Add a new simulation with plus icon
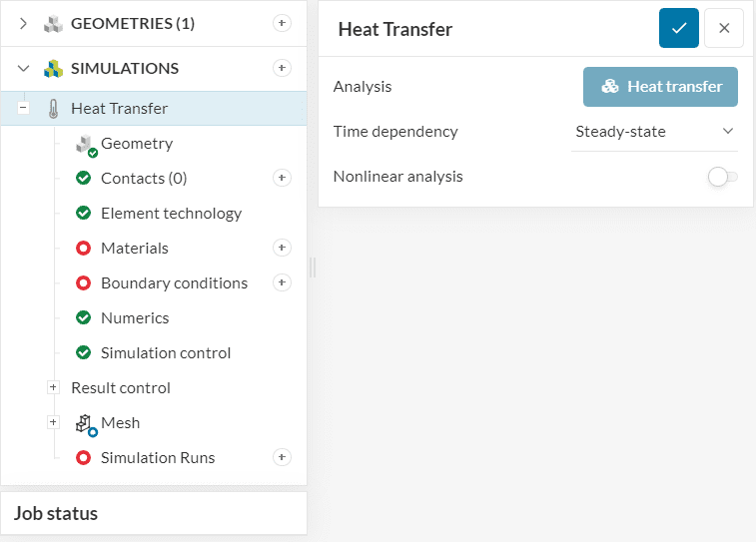The image size is (756, 542). 282,68
